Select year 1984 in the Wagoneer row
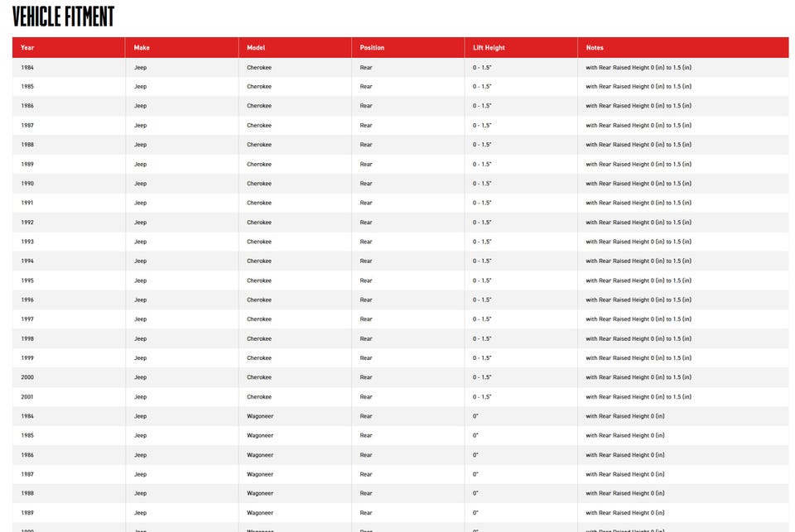This screenshot has height=532, width=795. 27,416
